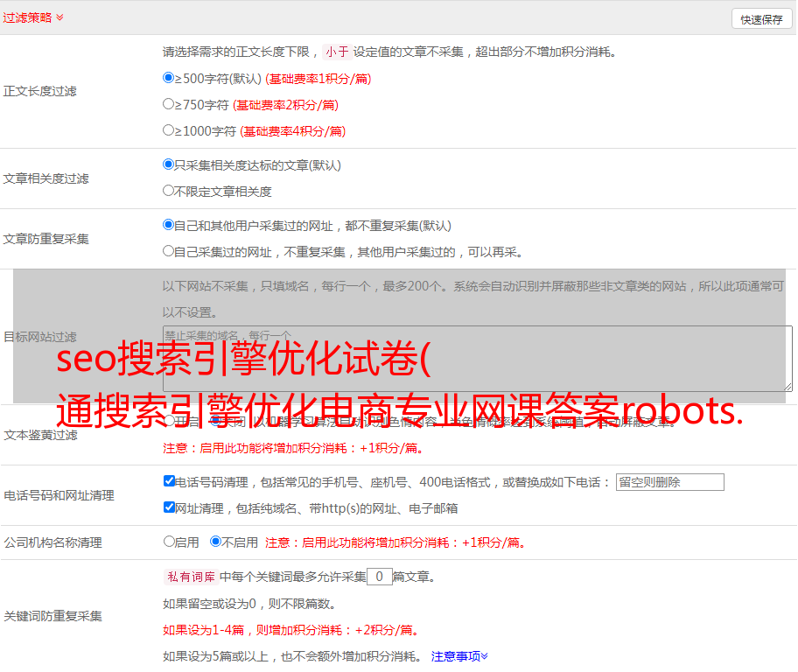
Task: Grab the domain textarea resize handle
Action: point(787,386)
